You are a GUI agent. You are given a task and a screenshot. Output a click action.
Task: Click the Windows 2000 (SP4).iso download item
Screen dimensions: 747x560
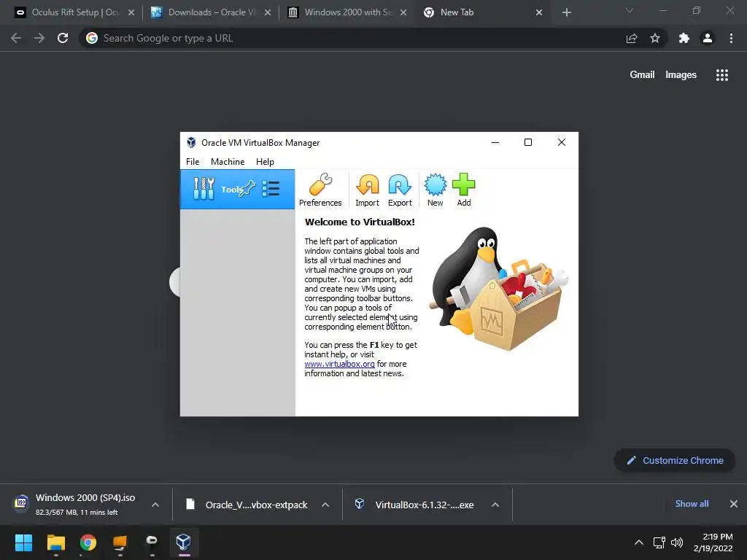pyautogui.click(x=76, y=505)
